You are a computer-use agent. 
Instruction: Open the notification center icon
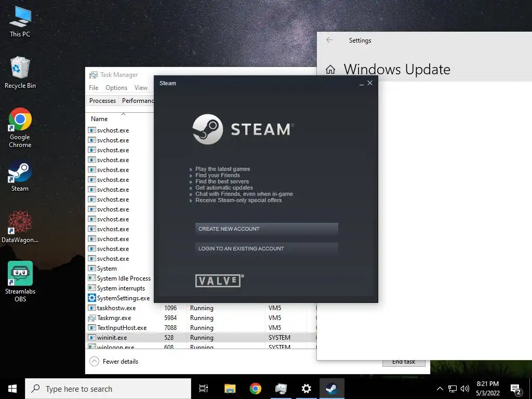516,389
